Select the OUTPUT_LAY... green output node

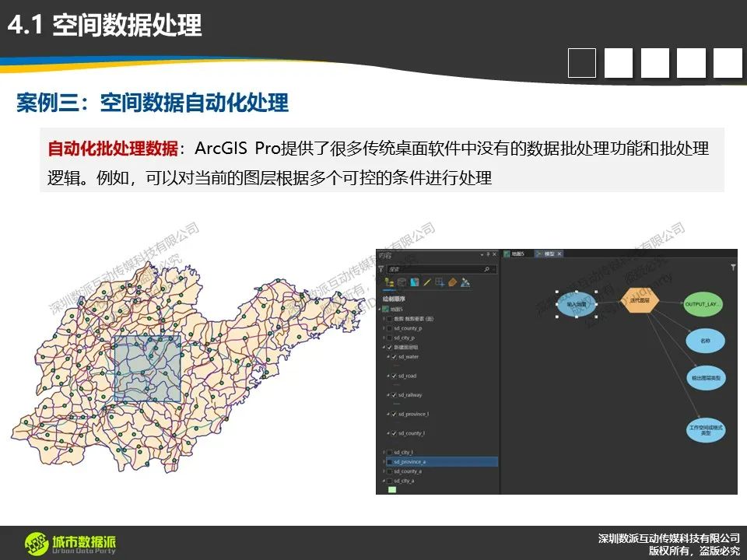pyautogui.click(x=703, y=304)
